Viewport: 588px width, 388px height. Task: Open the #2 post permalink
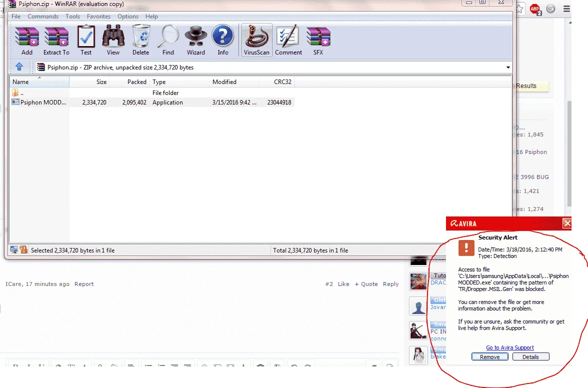(x=329, y=284)
